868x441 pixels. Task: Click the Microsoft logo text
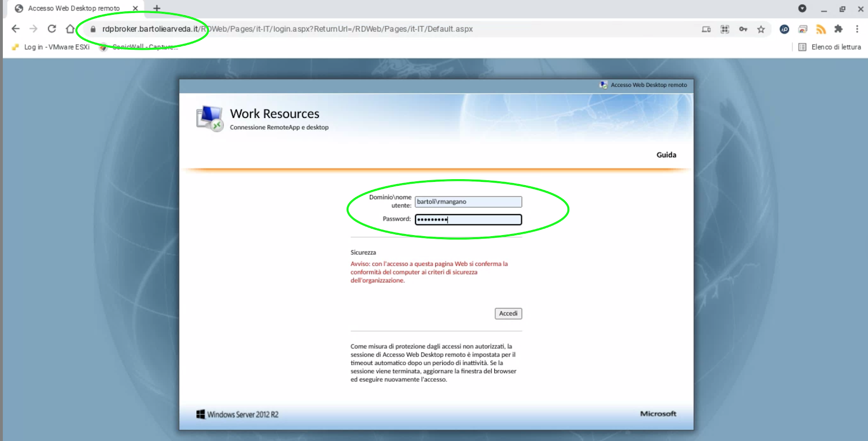click(x=658, y=414)
